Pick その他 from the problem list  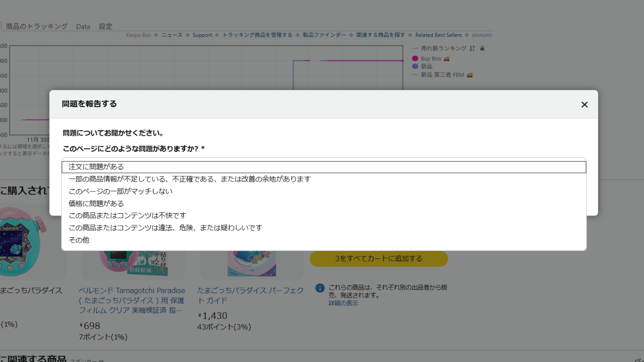tap(79, 240)
